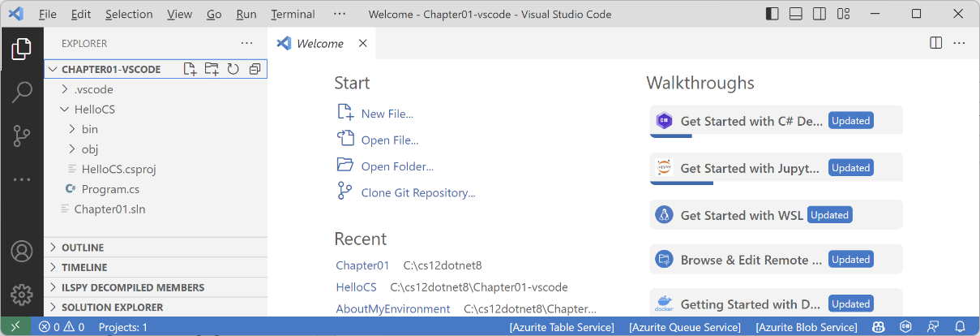
Task: Open the Selection menu
Action: (129, 14)
